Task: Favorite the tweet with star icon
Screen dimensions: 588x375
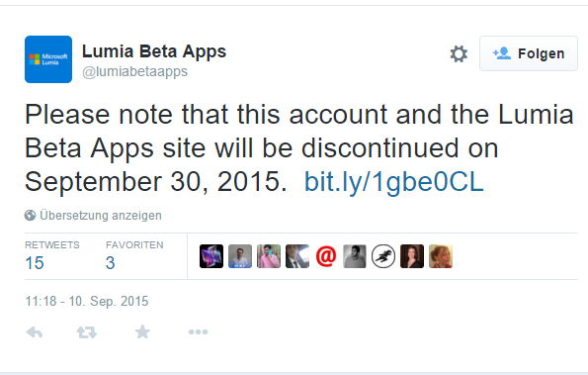Action: coord(142,331)
